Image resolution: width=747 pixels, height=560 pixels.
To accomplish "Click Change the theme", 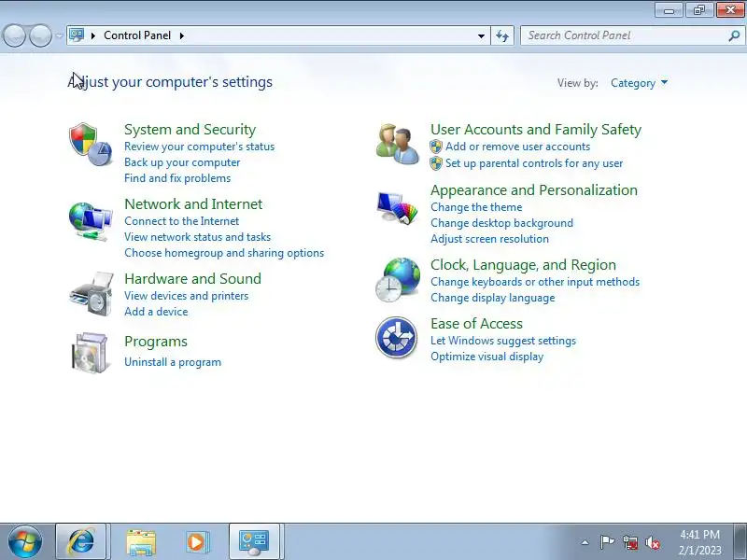I will coord(476,207).
